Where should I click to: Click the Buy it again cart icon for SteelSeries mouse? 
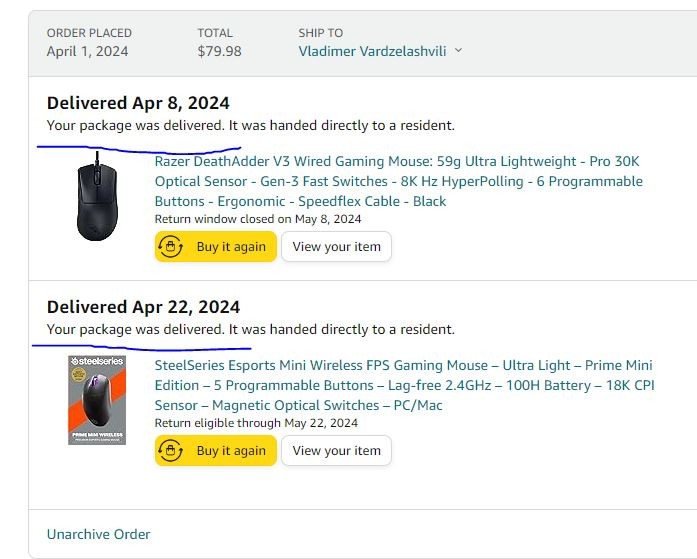(170, 451)
